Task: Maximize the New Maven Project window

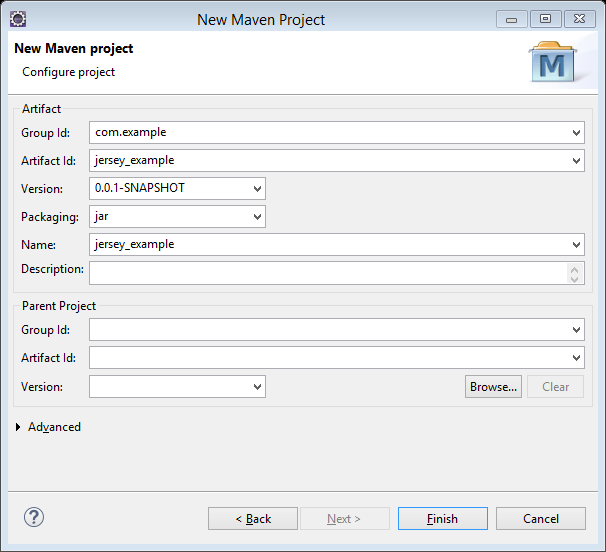Action: coord(545,19)
